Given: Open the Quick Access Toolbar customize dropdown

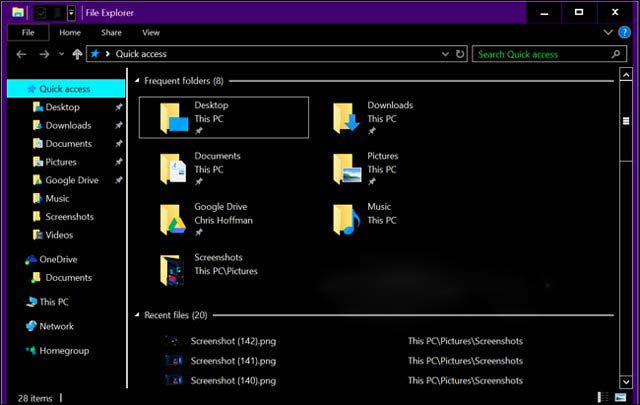Looking at the screenshot, I should (71, 13).
